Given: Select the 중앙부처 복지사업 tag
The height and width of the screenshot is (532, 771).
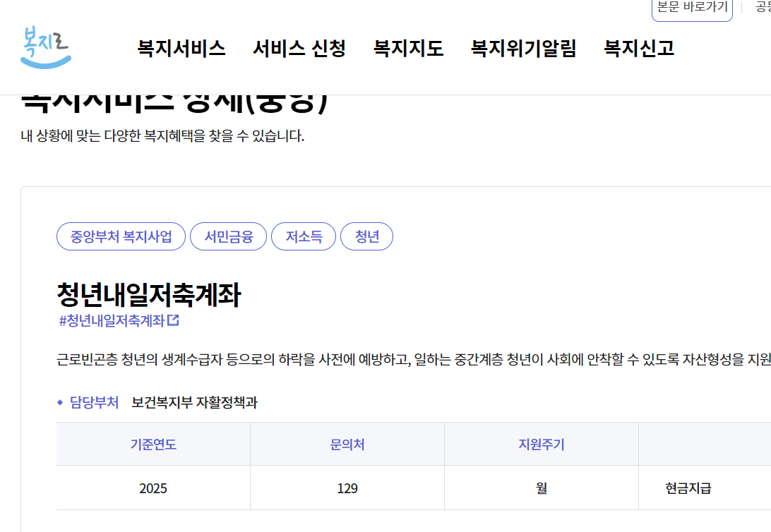Looking at the screenshot, I should pyautogui.click(x=121, y=236).
